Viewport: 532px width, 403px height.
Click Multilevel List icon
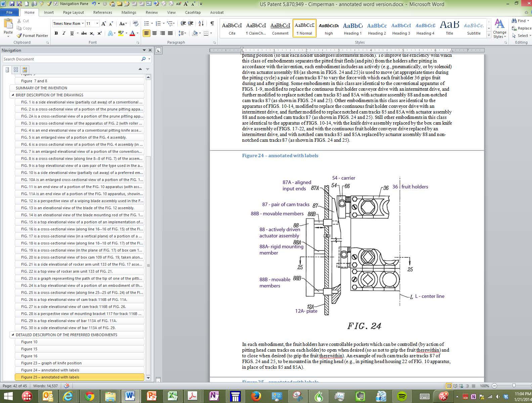tap(170, 24)
